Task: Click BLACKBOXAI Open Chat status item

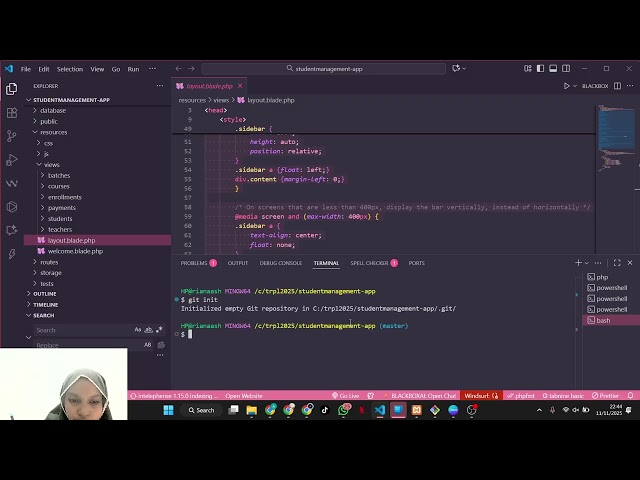Action: click(x=420, y=396)
